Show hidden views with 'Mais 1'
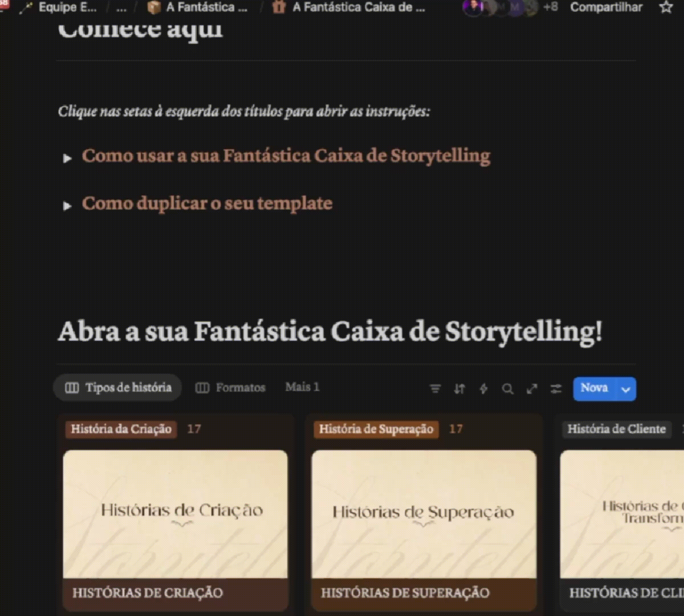Screen dimensions: 684x616 302,387
